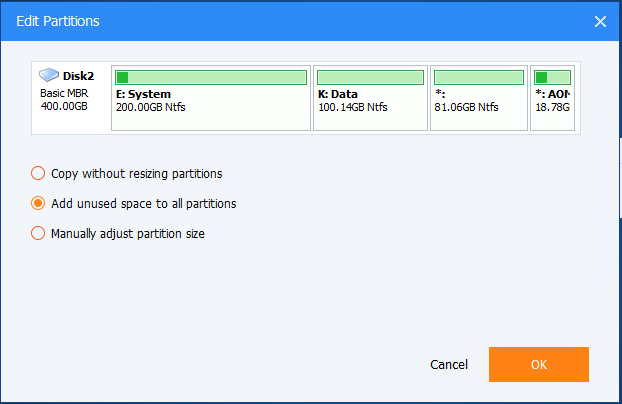Select Copy without resizing partitions
Screen dimensions: 622x404
[39, 173]
